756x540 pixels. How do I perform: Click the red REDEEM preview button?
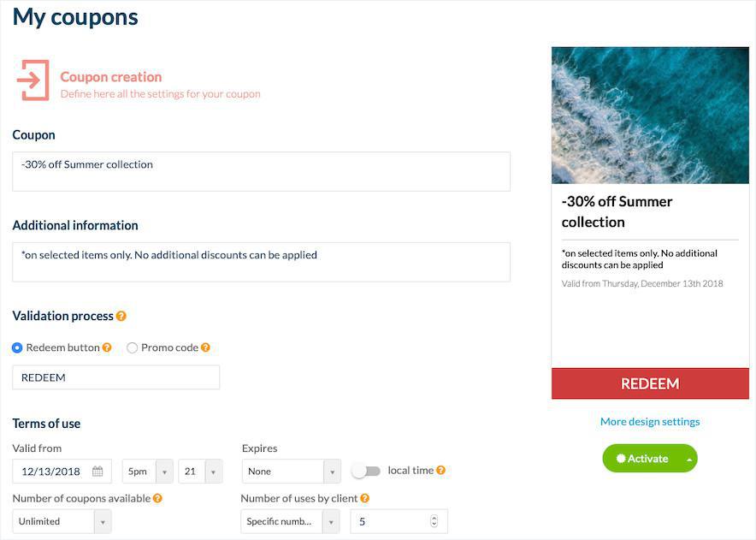(x=650, y=383)
